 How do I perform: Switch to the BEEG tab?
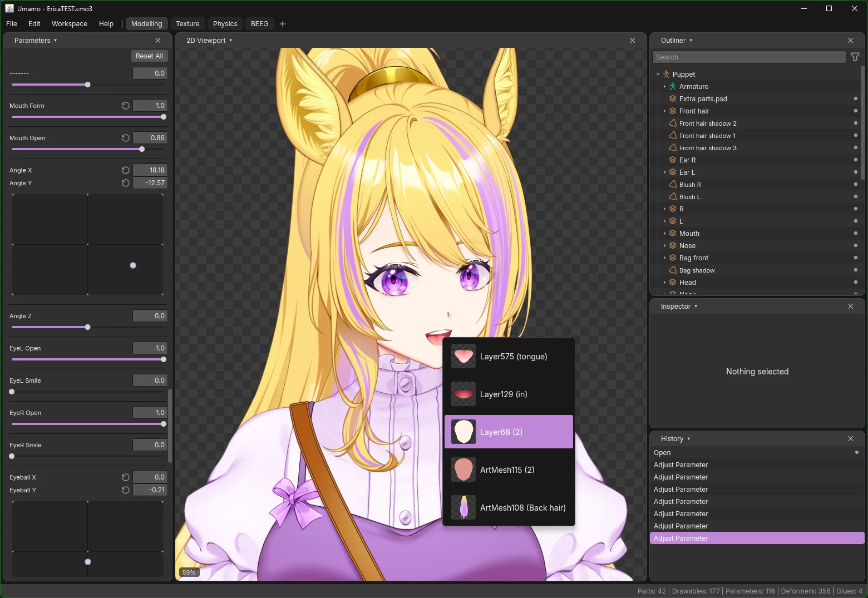(259, 24)
